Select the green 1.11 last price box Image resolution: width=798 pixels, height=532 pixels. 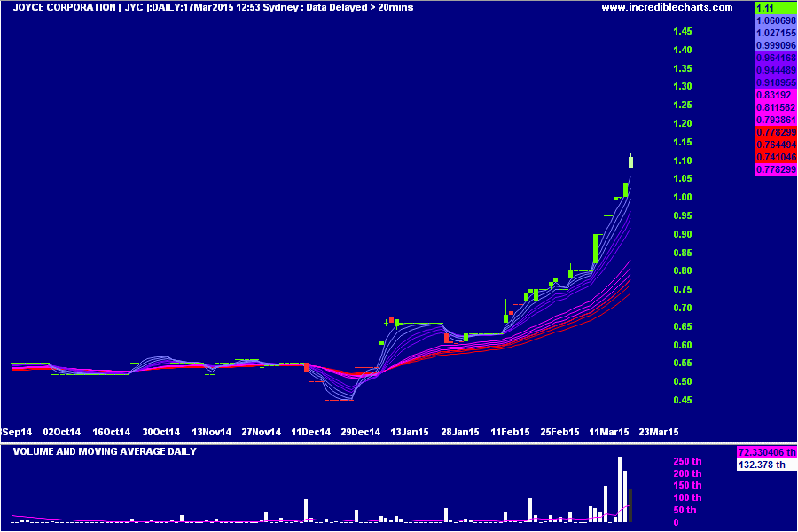[776, 8]
